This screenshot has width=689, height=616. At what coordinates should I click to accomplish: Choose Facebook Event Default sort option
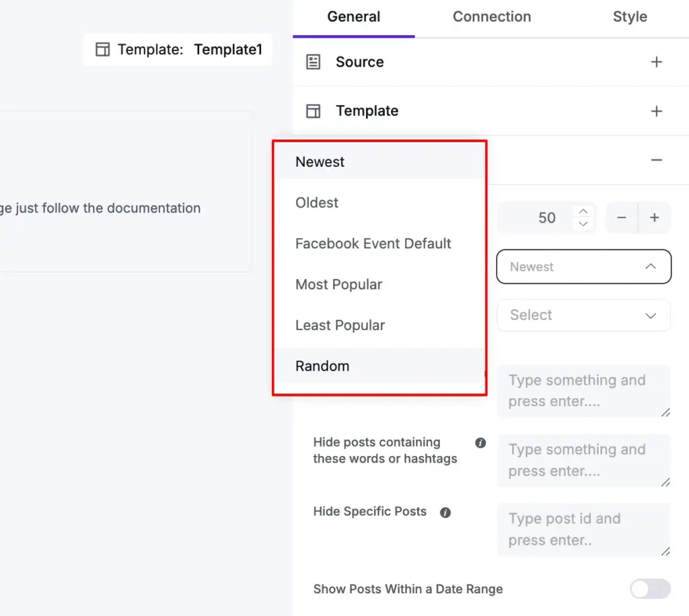click(x=373, y=243)
